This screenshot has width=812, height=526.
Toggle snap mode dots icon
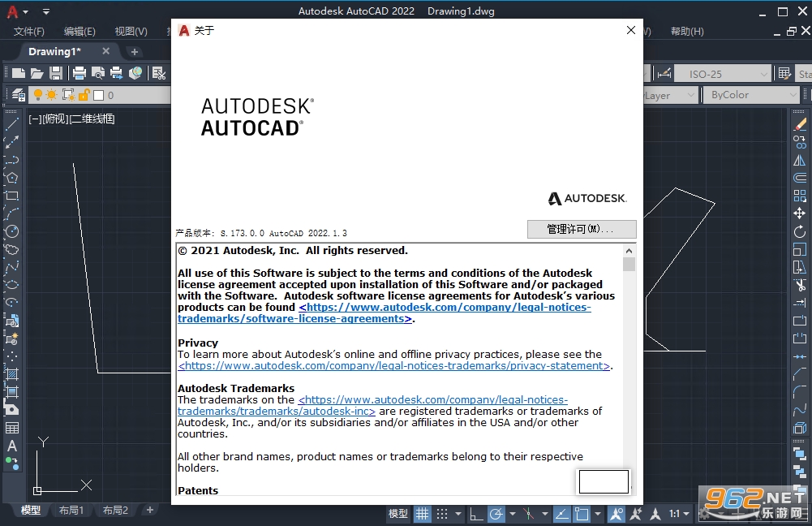tap(442, 514)
